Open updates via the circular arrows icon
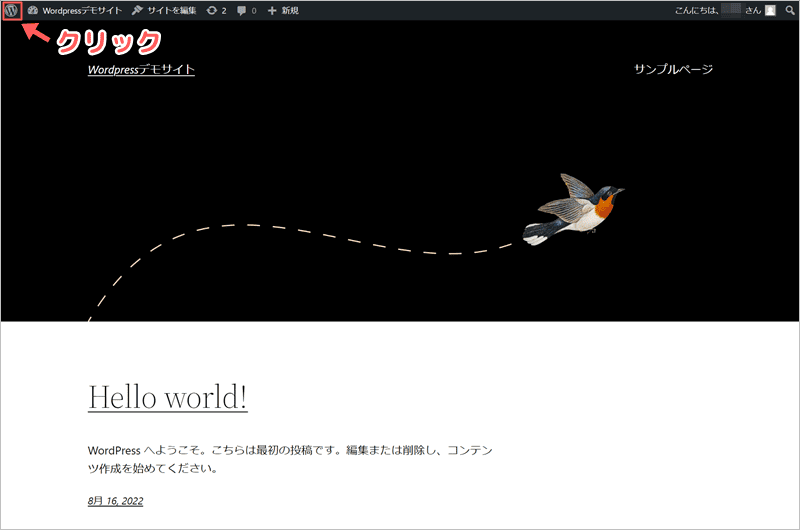 pos(211,10)
